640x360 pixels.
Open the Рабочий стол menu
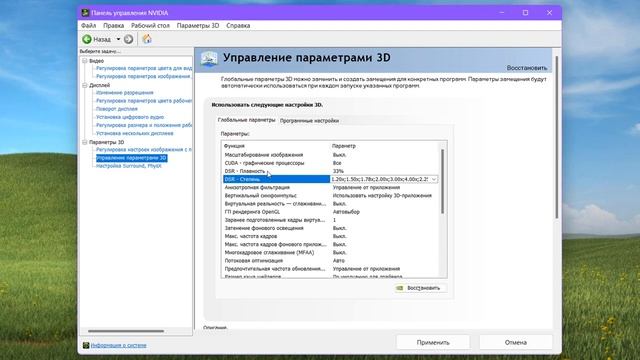[150, 25]
